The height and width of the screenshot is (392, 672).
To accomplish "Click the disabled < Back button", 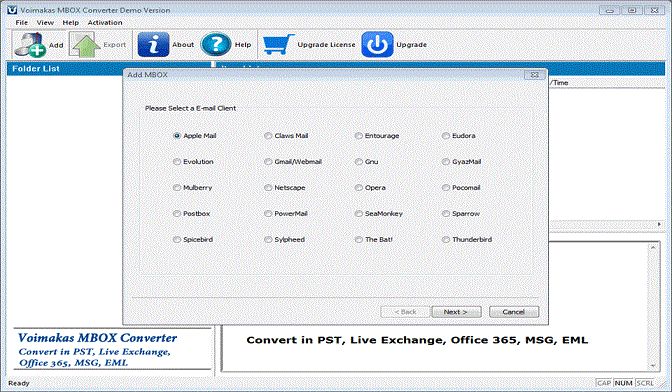I will 405,312.
